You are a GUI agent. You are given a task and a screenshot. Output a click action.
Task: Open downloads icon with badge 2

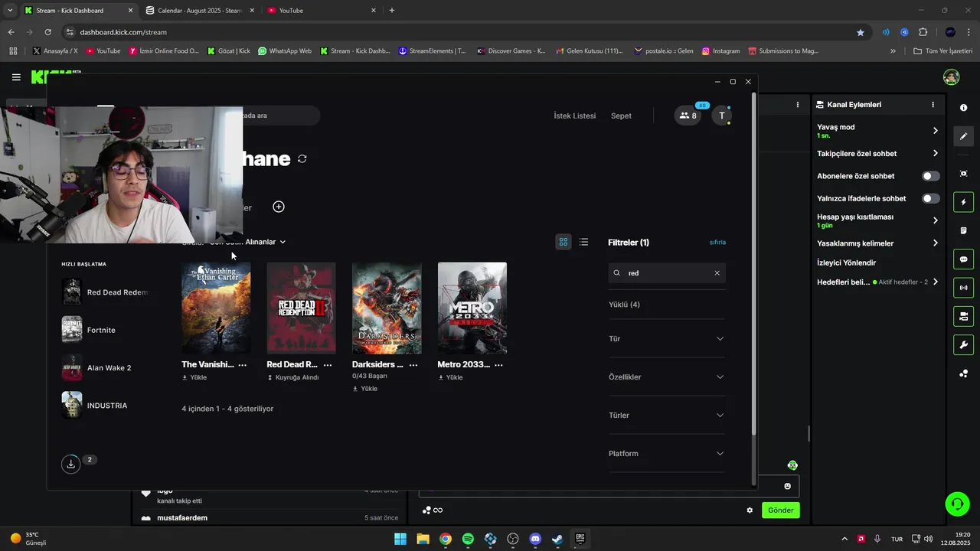[71, 464]
